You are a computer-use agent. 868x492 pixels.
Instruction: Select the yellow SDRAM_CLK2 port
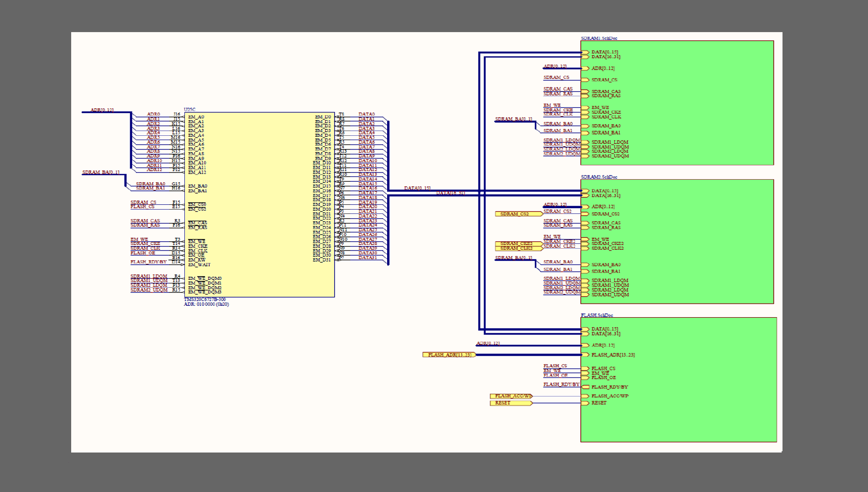(519, 249)
